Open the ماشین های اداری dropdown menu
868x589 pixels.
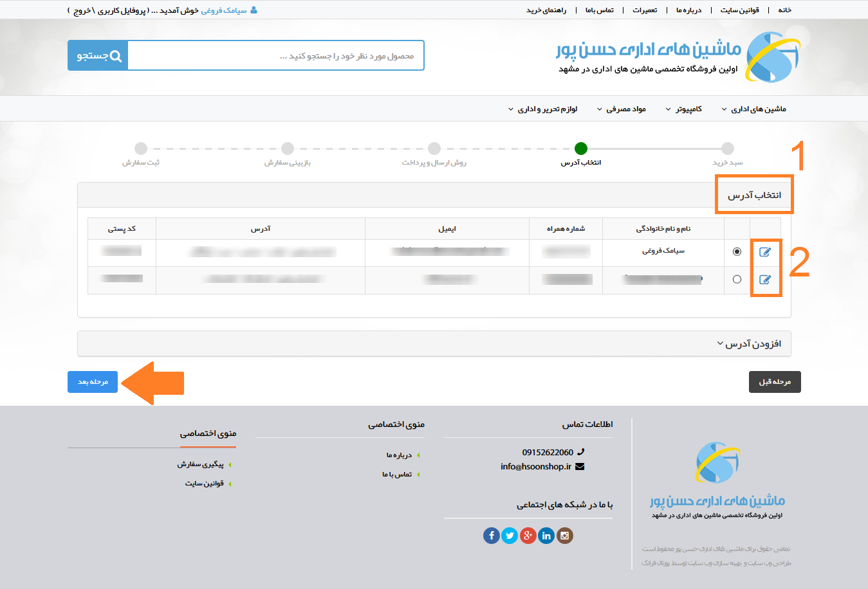754,109
